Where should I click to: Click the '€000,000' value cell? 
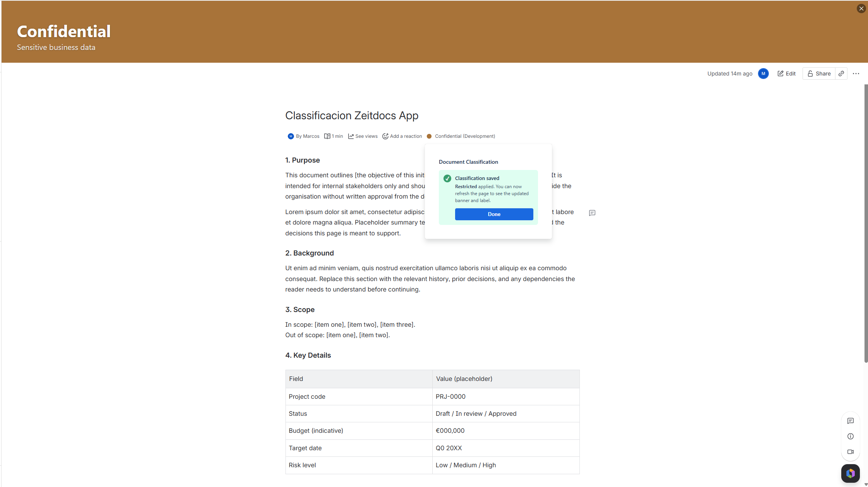pyautogui.click(x=506, y=431)
